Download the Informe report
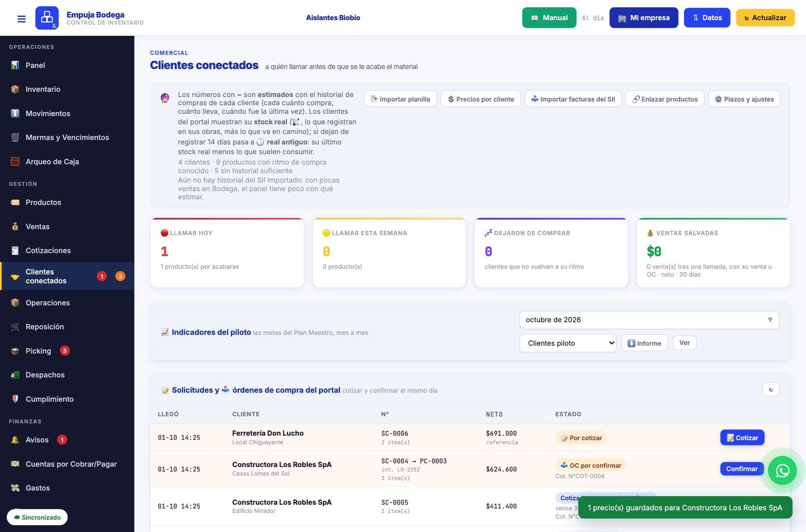Screen dimensions: 806x532 (645, 343)
